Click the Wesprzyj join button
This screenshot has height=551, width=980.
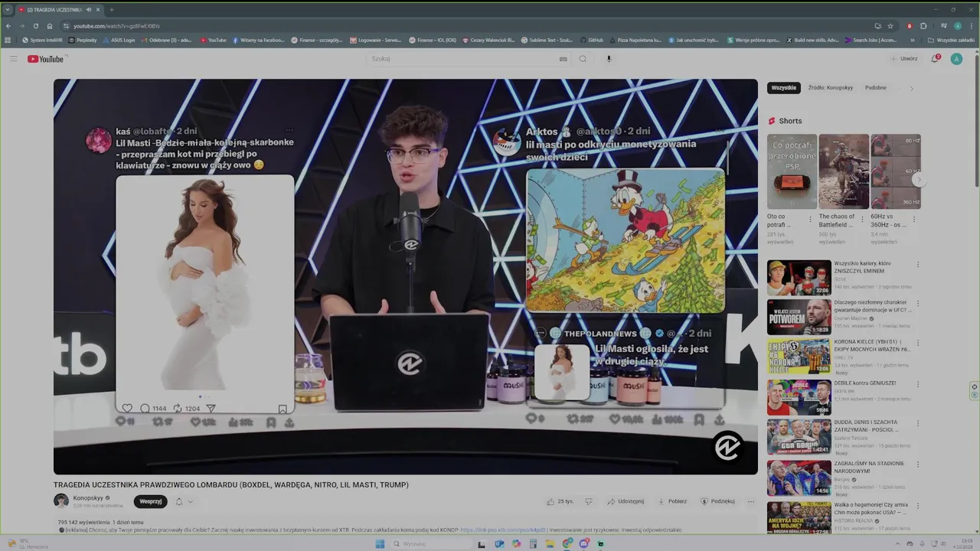(151, 501)
